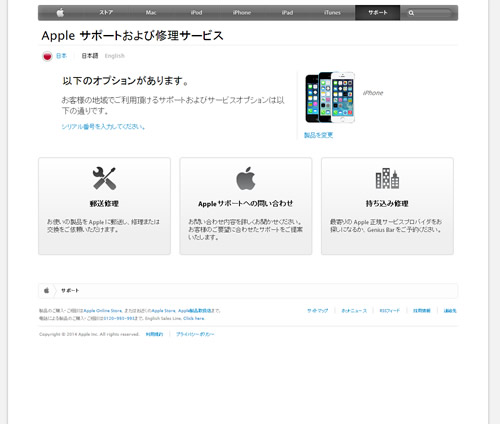Click the iPhone label beside product image
The height and width of the screenshot is (424, 500).
(373, 93)
